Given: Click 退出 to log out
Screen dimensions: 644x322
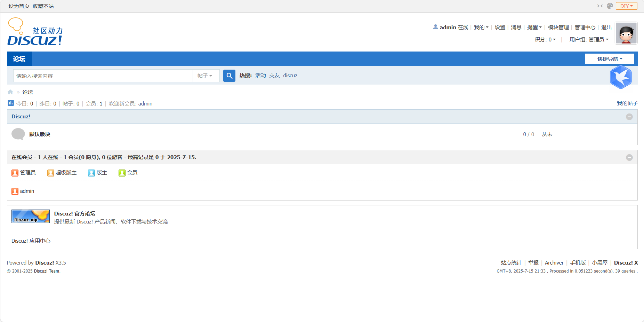Looking at the screenshot, I should pyautogui.click(x=606, y=28).
